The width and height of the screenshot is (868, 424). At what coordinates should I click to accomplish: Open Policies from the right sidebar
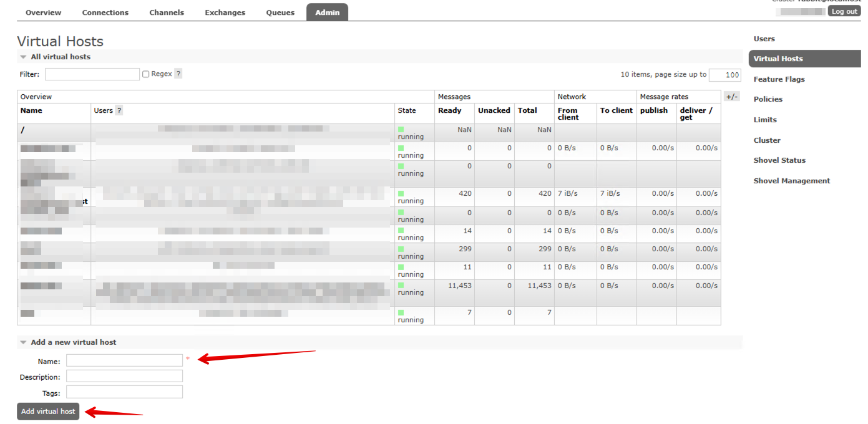tap(768, 99)
